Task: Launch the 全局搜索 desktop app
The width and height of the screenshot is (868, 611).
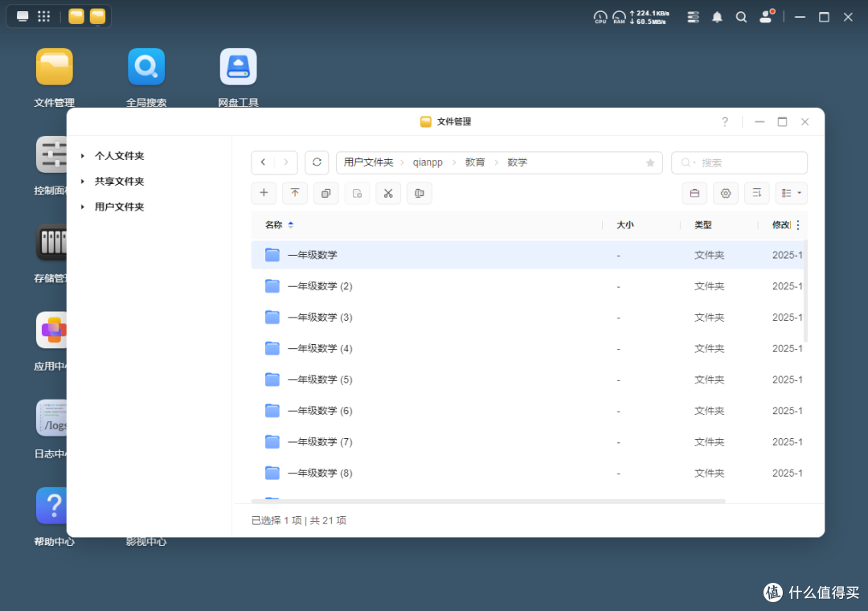Action: (x=146, y=67)
